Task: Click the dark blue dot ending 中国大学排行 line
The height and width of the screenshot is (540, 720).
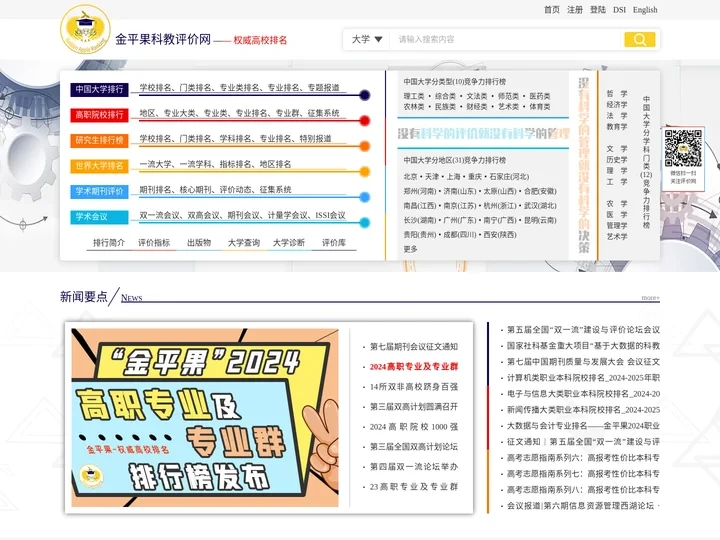Action: click(365, 95)
